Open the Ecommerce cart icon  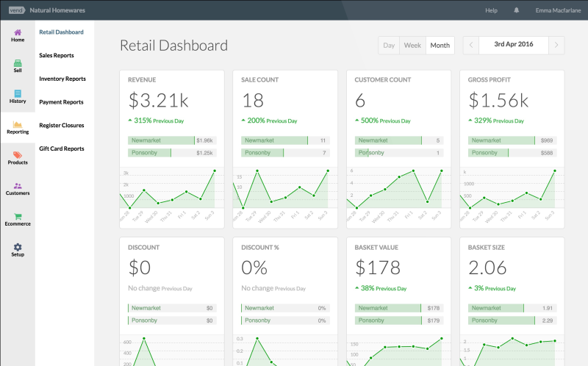[x=18, y=219]
